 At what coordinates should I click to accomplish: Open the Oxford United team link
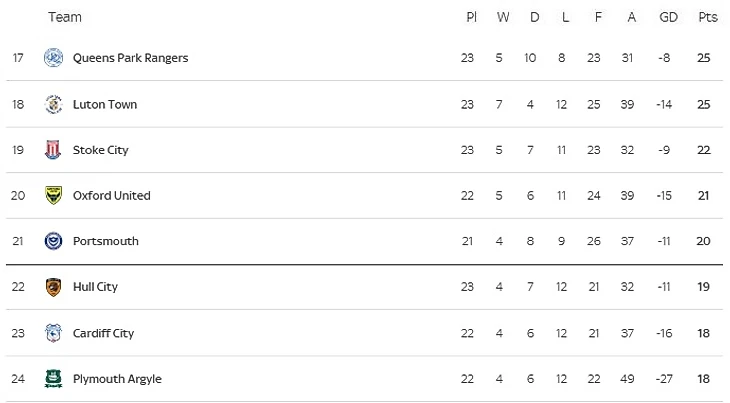pyautogui.click(x=111, y=196)
